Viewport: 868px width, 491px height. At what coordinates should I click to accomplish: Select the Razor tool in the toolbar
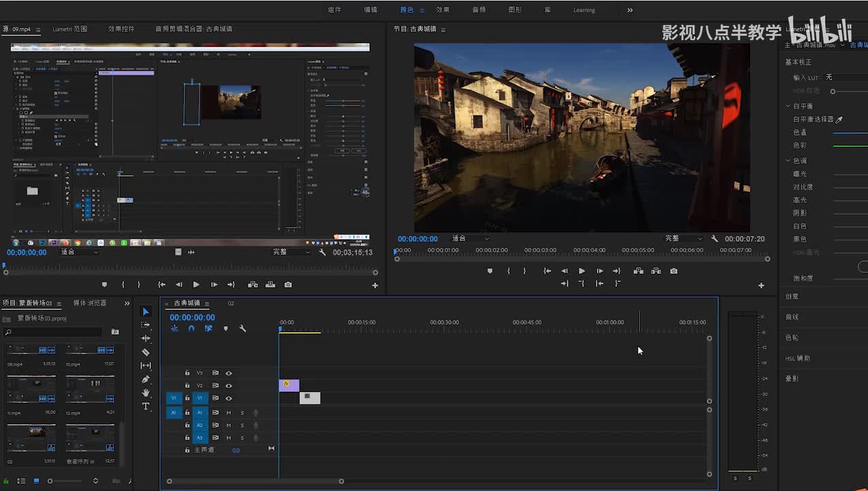(x=146, y=353)
